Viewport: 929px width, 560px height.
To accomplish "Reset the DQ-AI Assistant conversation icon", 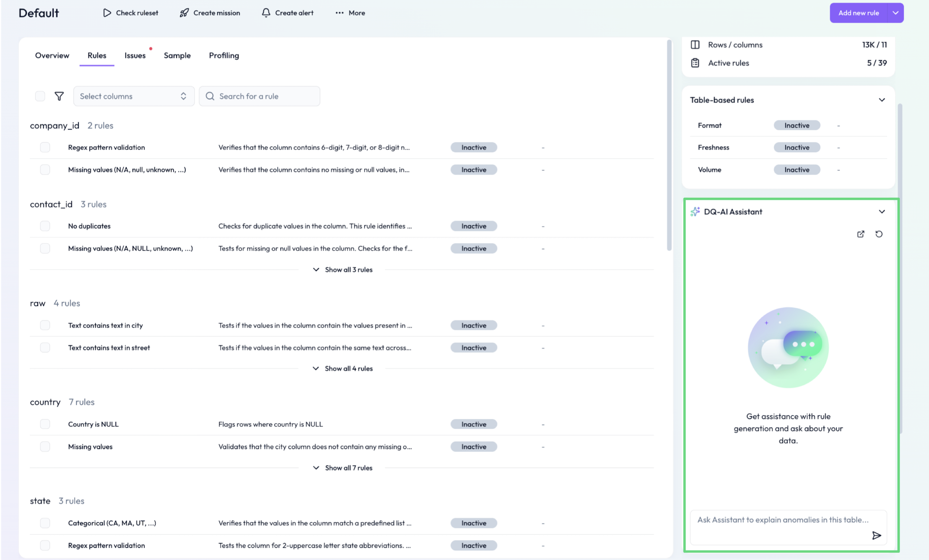I will (879, 234).
